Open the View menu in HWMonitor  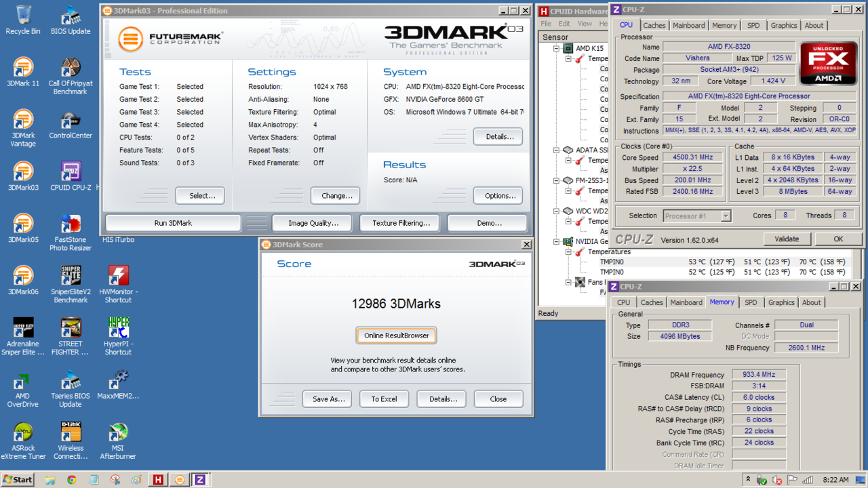pos(585,24)
